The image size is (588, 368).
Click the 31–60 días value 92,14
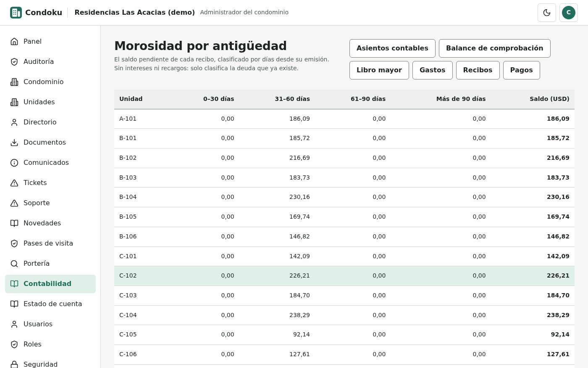pyautogui.click(x=301, y=335)
